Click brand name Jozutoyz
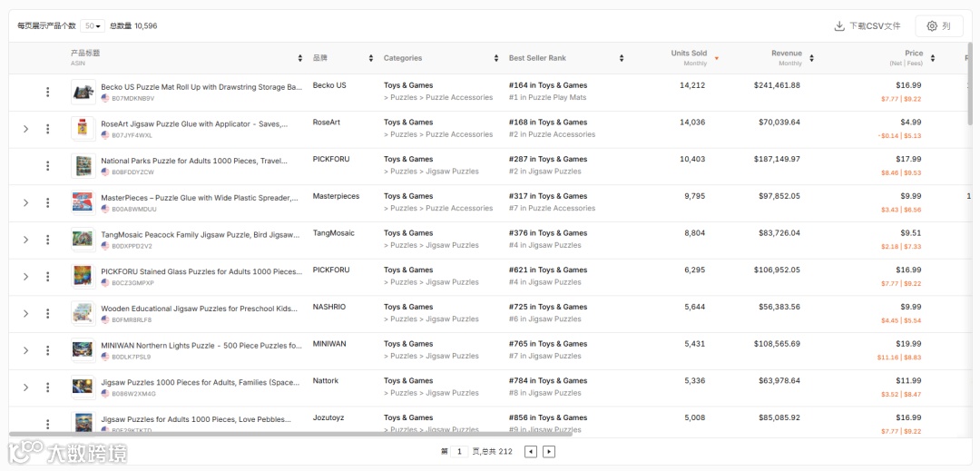Viewport: 980px width, 471px height. pyautogui.click(x=328, y=417)
